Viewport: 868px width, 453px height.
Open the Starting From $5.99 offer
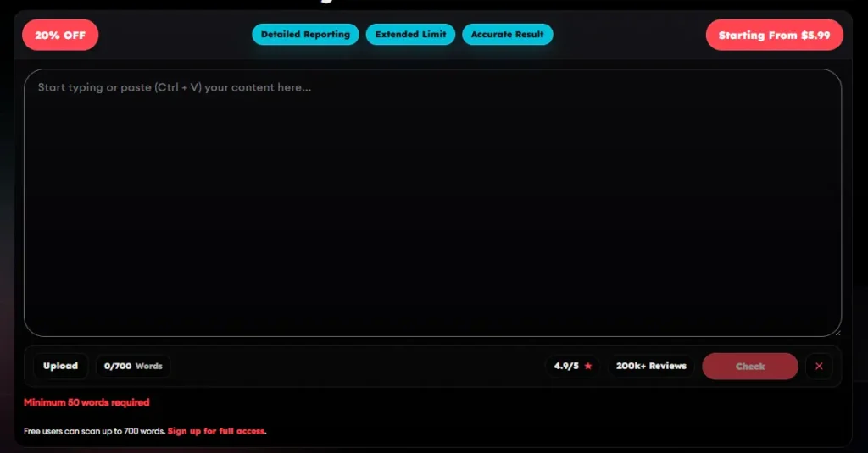coord(774,36)
